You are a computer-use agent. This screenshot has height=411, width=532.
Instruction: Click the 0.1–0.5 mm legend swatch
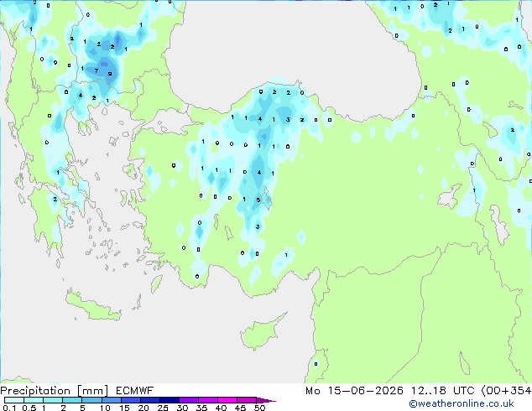pyautogui.click(x=14, y=400)
